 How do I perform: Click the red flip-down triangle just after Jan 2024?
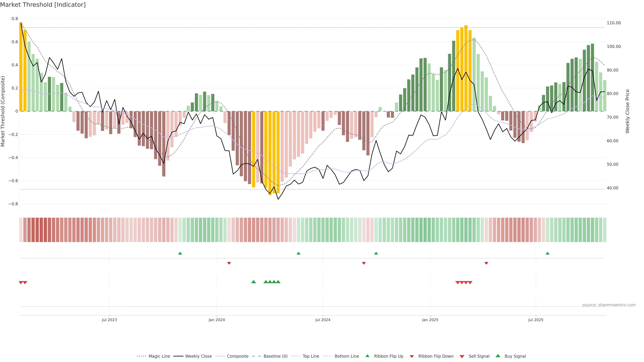pyautogui.click(x=229, y=263)
